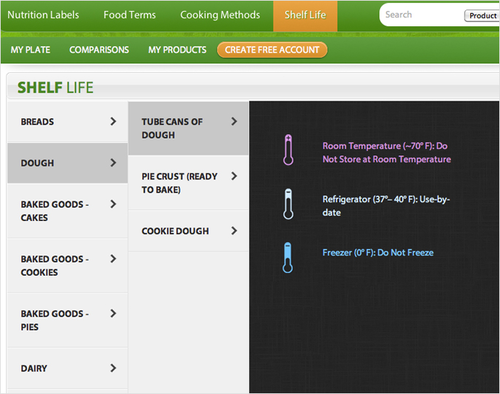Click Refrigerator Use-by-date text
The height and width of the screenshot is (394, 500).
click(386, 206)
